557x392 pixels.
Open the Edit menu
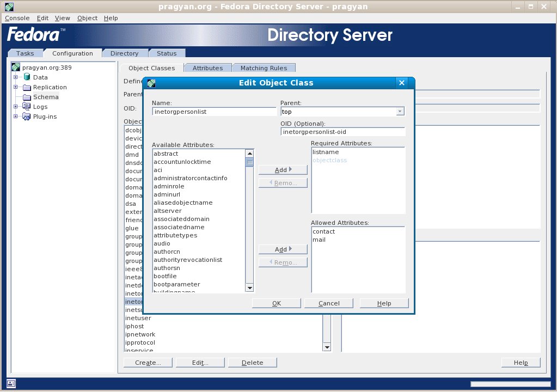coord(42,18)
